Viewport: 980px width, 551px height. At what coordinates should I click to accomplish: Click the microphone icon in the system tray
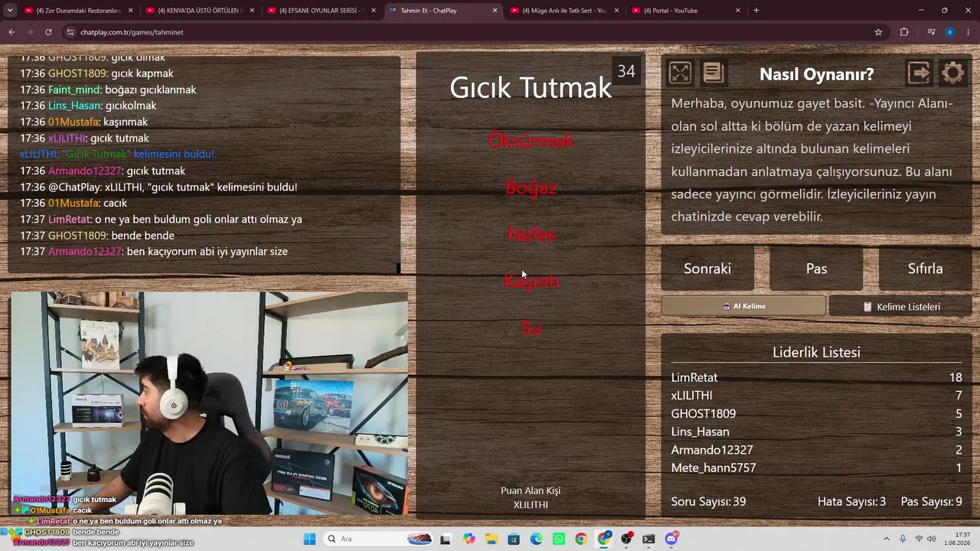coord(903,539)
